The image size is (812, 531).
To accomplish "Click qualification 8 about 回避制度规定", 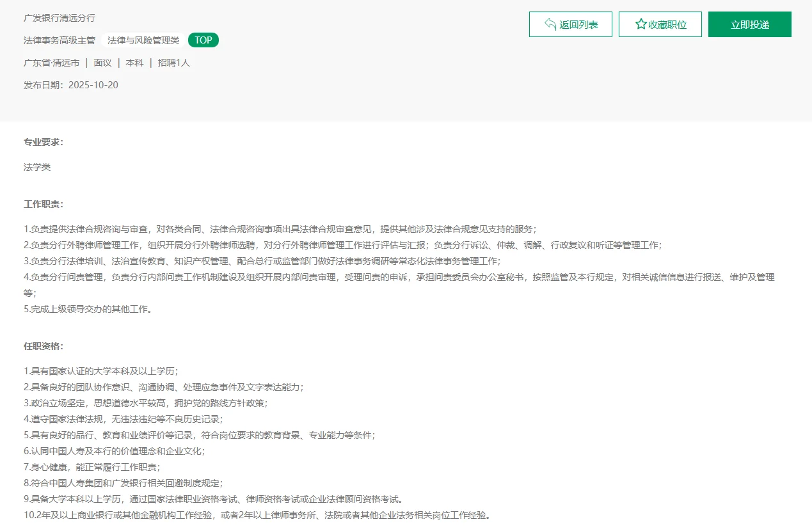I will point(123,483).
